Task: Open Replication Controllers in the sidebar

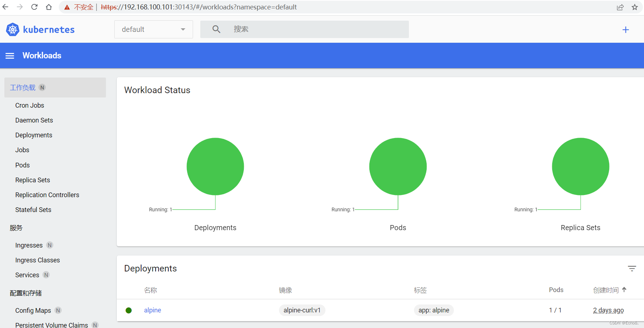Action: coord(47,195)
